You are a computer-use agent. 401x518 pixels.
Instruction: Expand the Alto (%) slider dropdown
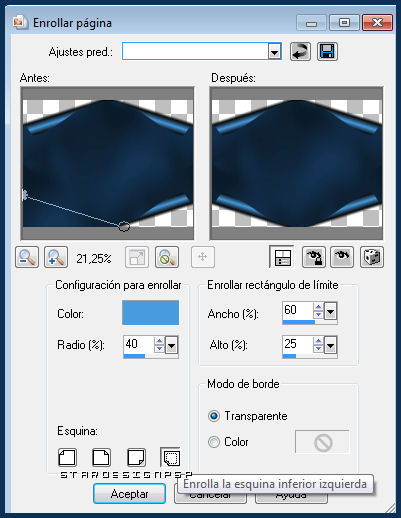tap(331, 345)
